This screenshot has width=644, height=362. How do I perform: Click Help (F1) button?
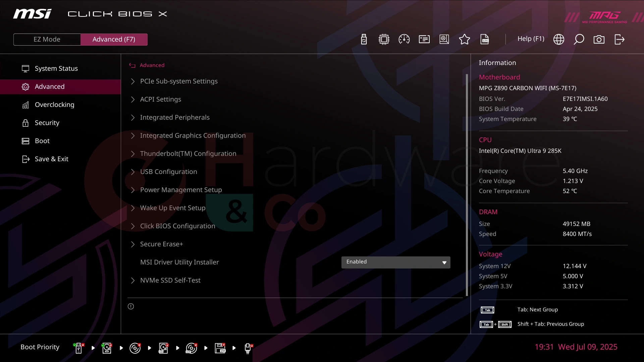[x=531, y=39]
